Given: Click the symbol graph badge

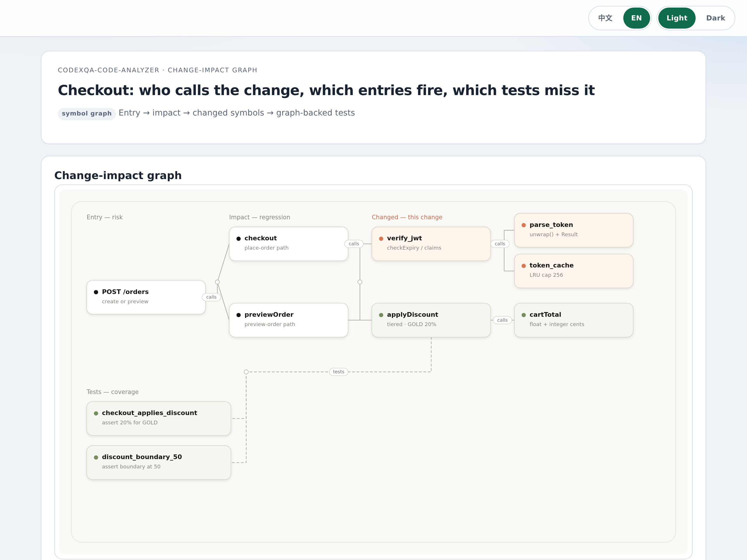Looking at the screenshot, I should click(x=86, y=113).
